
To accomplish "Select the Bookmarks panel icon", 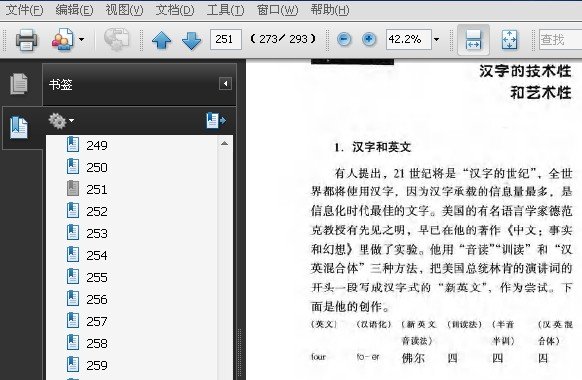I will click(x=19, y=127).
